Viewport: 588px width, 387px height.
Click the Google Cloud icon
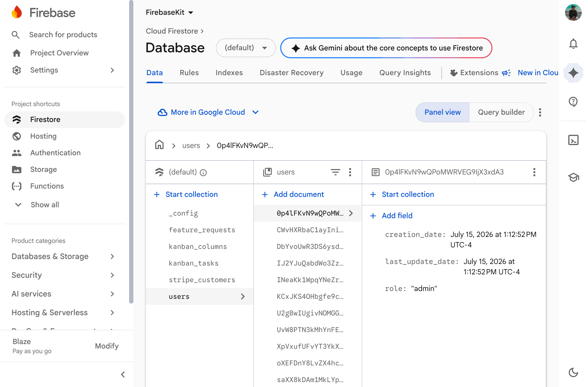click(x=162, y=112)
